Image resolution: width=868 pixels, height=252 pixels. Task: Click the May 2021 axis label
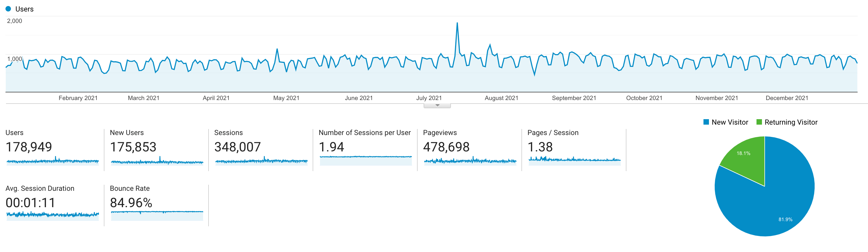click(x=286, y=98)
